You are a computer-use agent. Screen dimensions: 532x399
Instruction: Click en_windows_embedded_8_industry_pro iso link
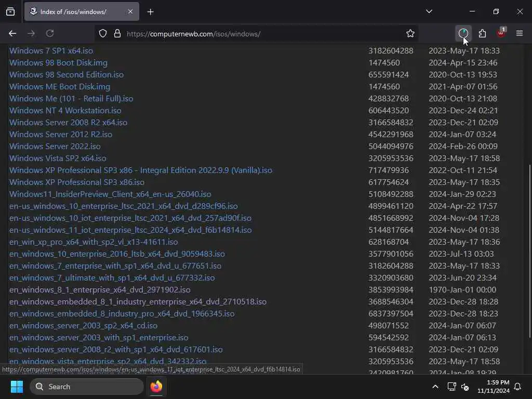coord(122,313)
